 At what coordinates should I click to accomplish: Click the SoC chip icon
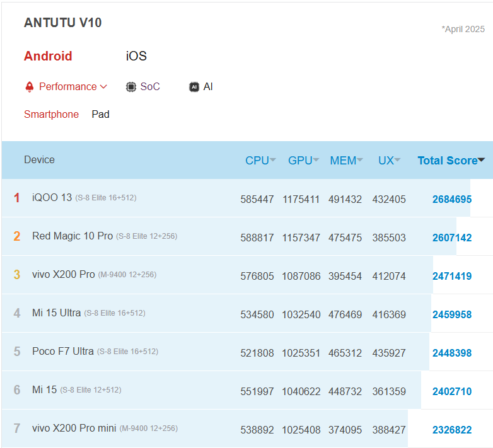pyautogui.click(x=130, y=87)
